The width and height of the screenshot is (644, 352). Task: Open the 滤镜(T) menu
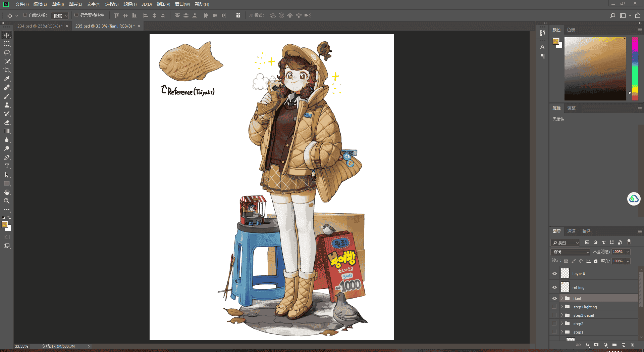click(130, 4)
